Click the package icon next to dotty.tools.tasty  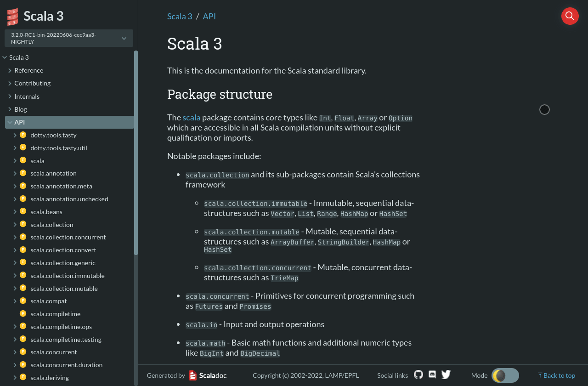point(23,135)
